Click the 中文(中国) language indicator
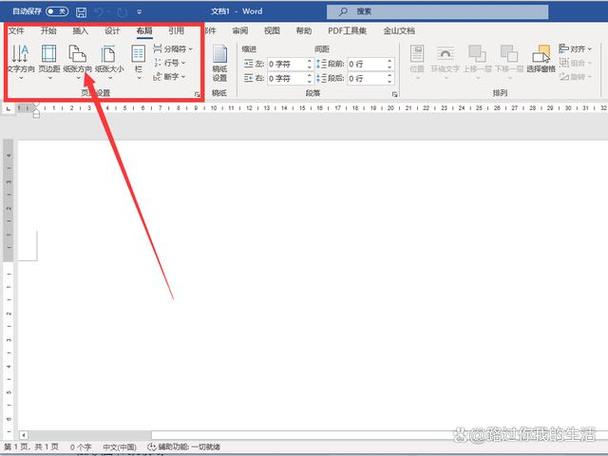Screen dimensions: 608x456 coord(119,447)
